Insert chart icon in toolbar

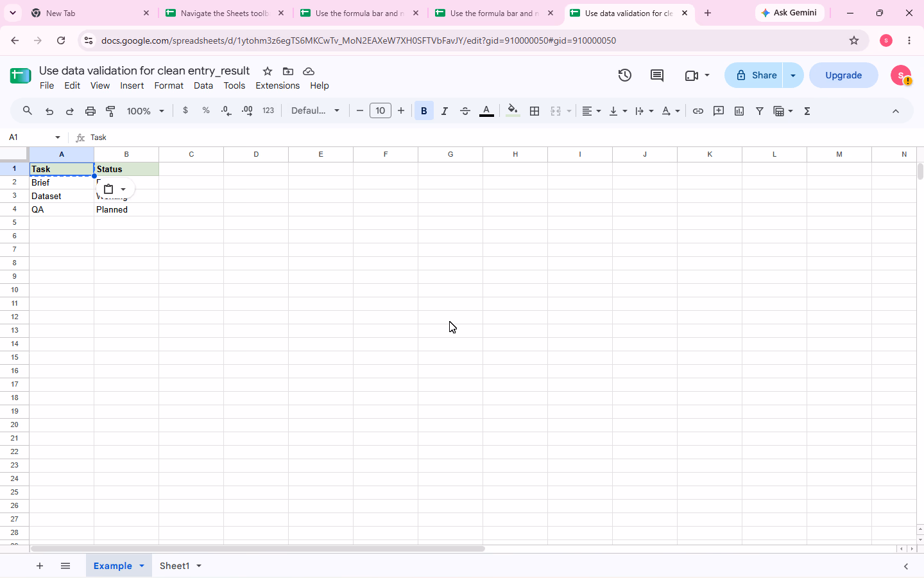point(739,111)
